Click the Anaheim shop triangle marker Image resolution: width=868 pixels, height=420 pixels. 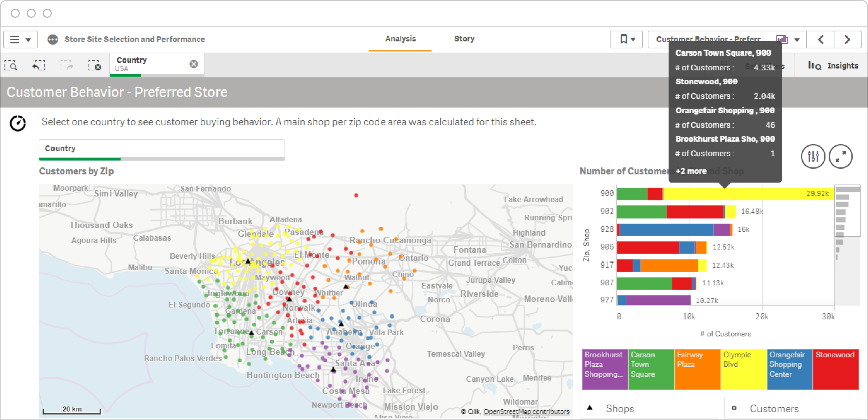[341, 323]
